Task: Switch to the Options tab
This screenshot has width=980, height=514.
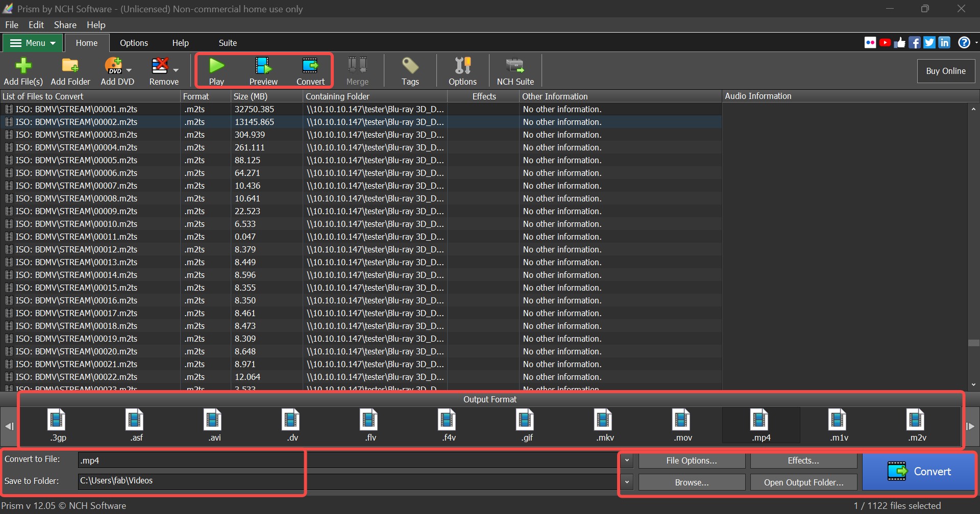Action: [x=134, y=42]
